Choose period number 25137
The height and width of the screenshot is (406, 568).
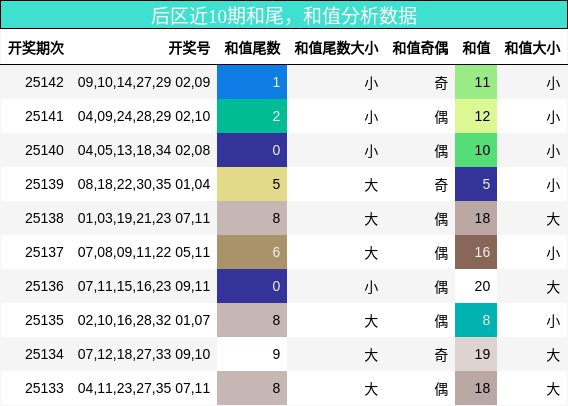coord(44,252)
